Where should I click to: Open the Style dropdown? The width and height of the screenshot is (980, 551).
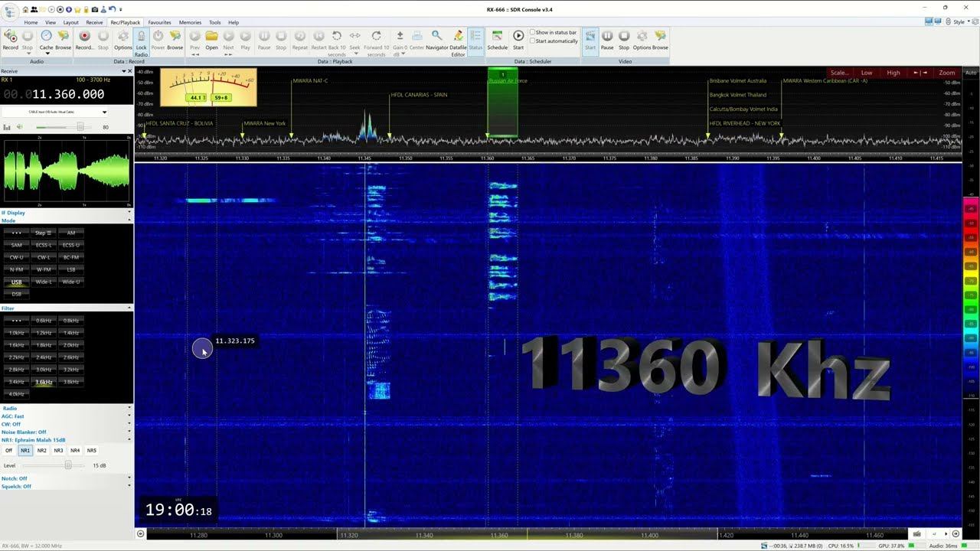(x=961, y=22)
